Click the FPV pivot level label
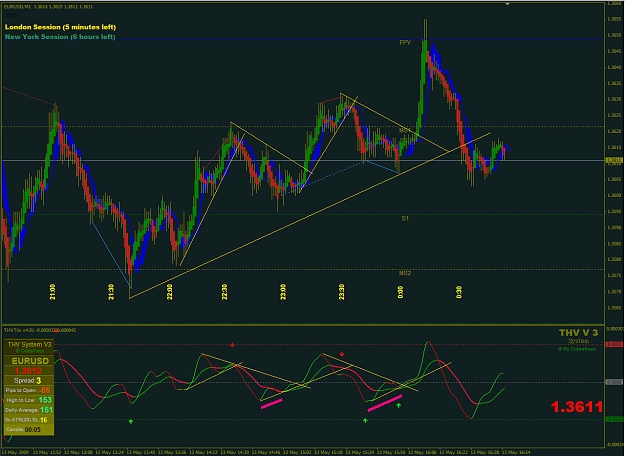This screenshot has height=456, width=625. (x=405, y=42)
